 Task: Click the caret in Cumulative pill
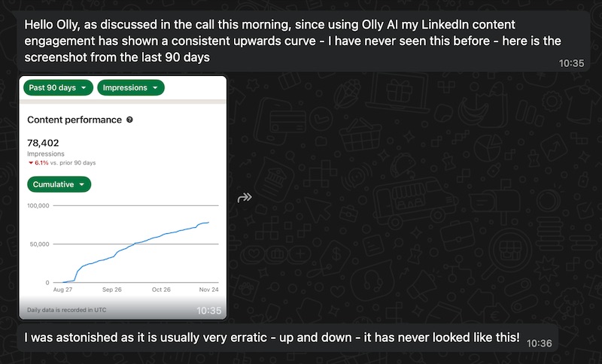pyautogui.click(x=82, y=184)
